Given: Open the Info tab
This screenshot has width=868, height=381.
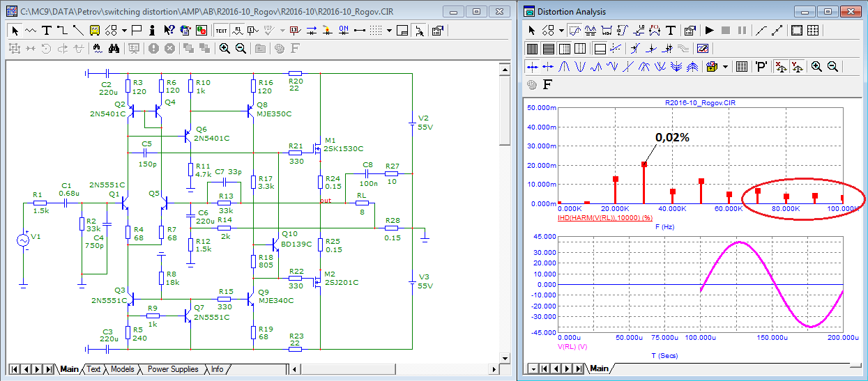Looking at the screenshot, I should 218,369.
